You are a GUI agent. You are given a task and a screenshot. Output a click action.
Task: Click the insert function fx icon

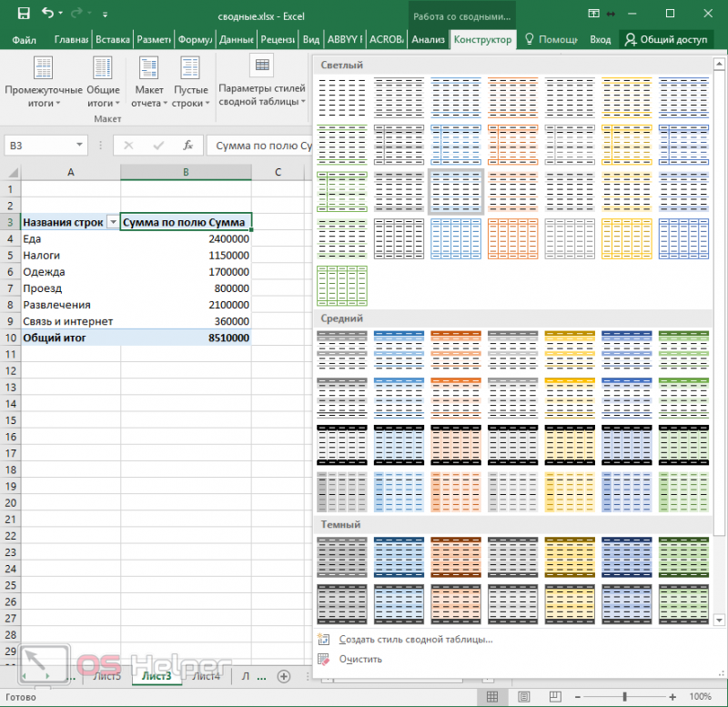click(187, 146)
